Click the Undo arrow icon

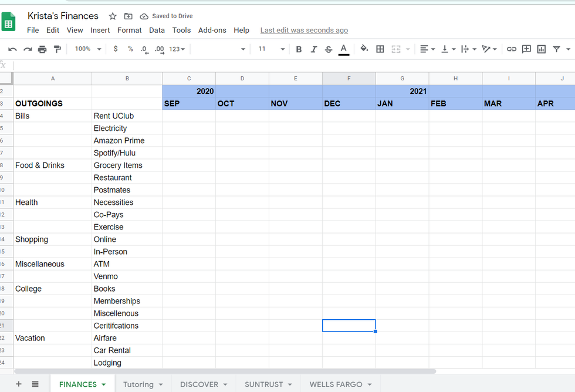(x=12, y=49)
